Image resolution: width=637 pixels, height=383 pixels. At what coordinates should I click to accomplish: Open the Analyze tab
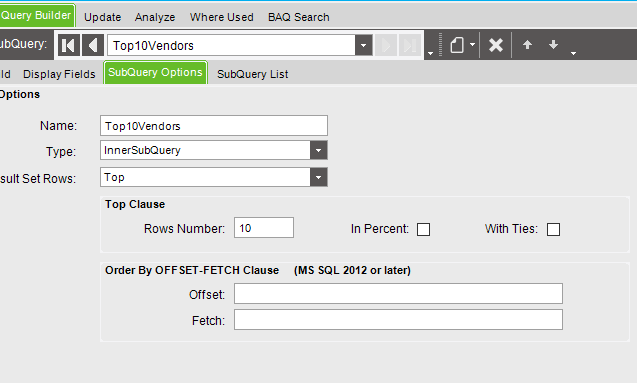155,17
